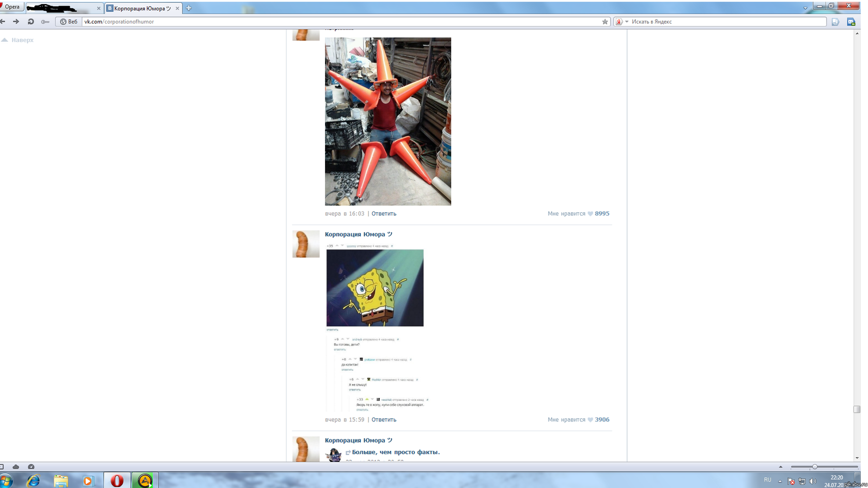Click Ответить under the 15:59 post
The image size is (868, 488).
click(384, 419)
